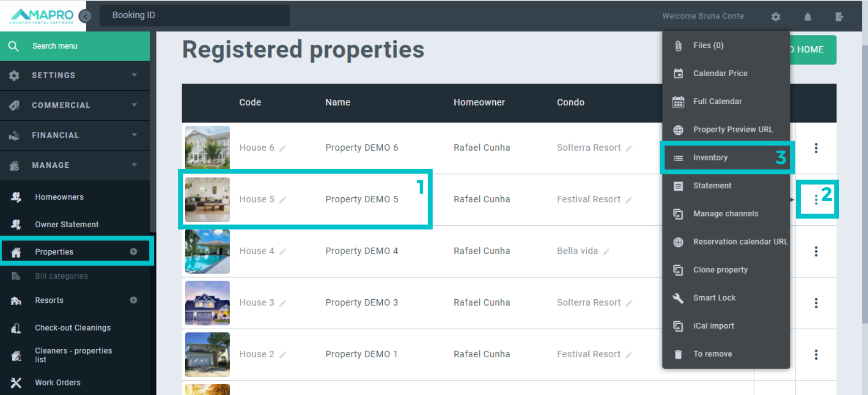
Task: Open Owner Statement in sidebar
Action: 67,224
